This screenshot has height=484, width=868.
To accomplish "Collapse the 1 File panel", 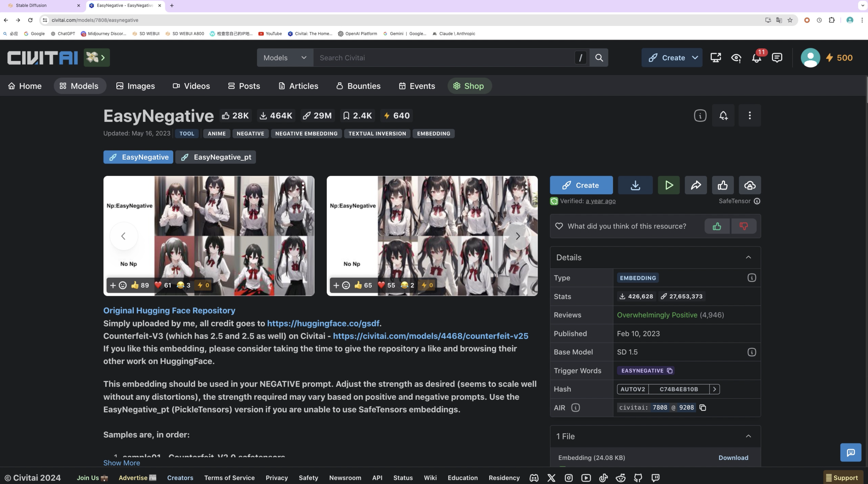I will click(x=748, y=436).
